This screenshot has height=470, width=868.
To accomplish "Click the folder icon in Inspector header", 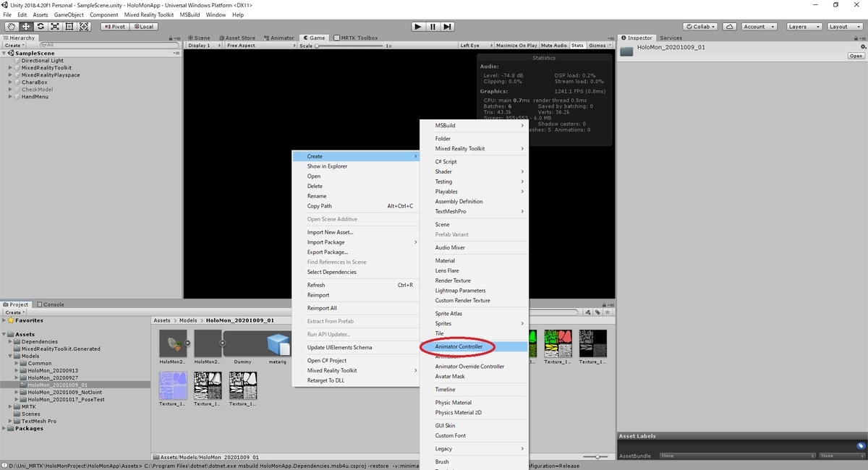I will tap(626, 51).
